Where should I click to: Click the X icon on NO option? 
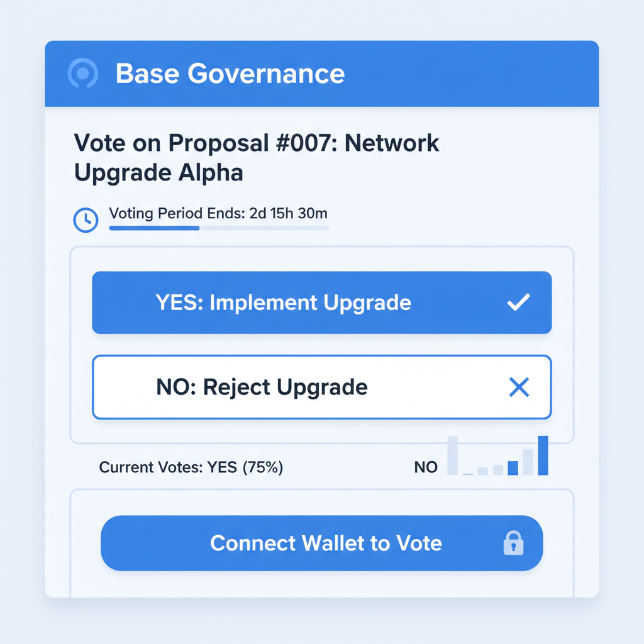pos(519,387)
